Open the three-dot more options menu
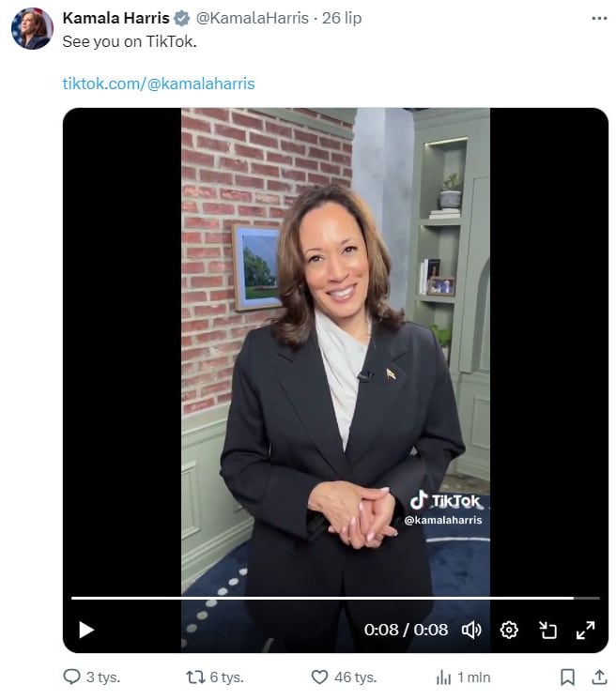 (x=599, y=19)
